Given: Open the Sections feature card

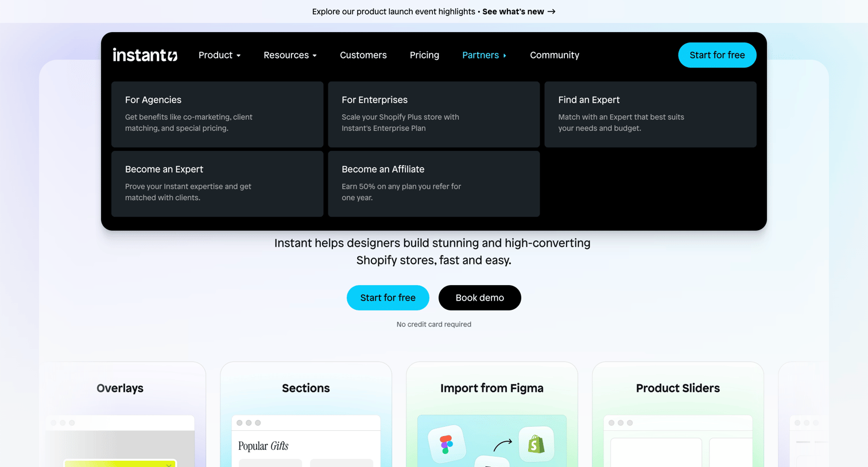Looking at the screenshot, I should pos(306,414).
